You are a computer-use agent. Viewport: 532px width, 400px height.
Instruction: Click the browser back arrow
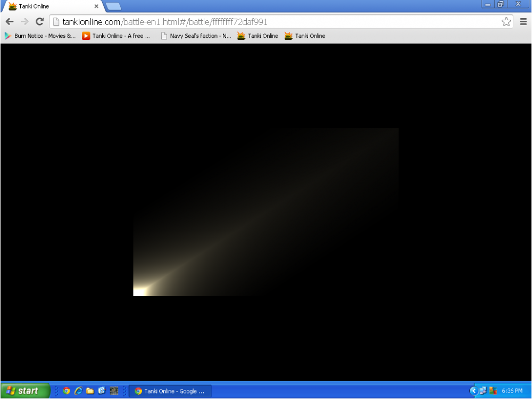pyautogui.click(x=9, y=22)
